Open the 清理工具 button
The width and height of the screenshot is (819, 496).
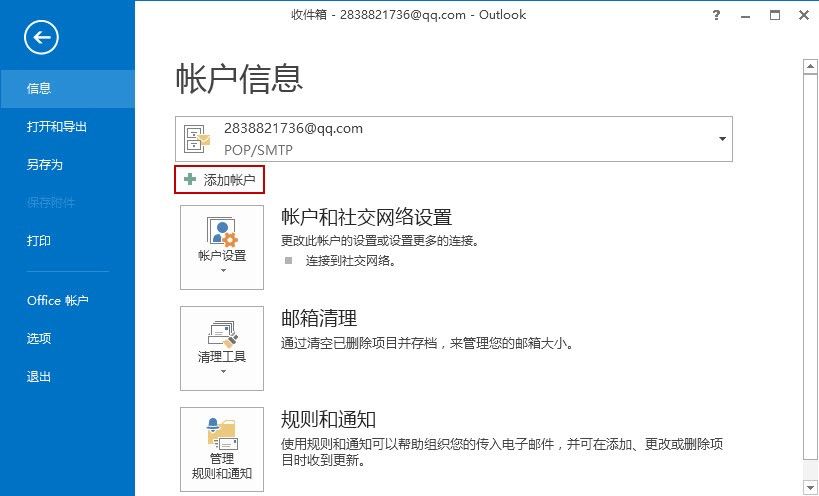coord(222,348)
